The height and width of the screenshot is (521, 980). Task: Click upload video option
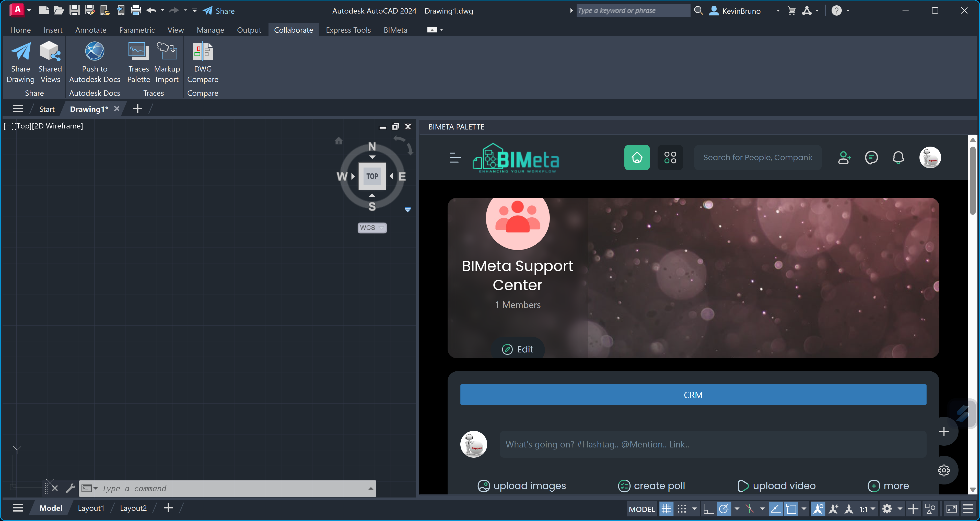776,486
